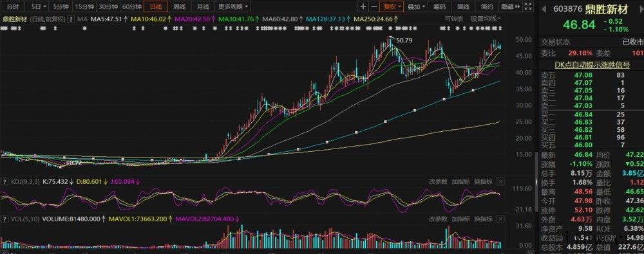Viewport: 644px width, 254px height.
Task: Click 换指标 in the VOL panel
Action: pos(483,219)
